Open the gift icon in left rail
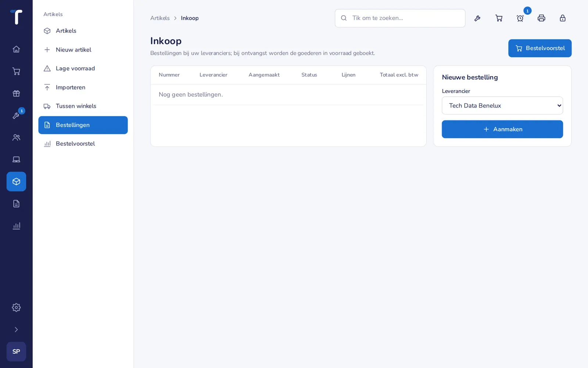 pyautogui.click(x=16, y=93)
